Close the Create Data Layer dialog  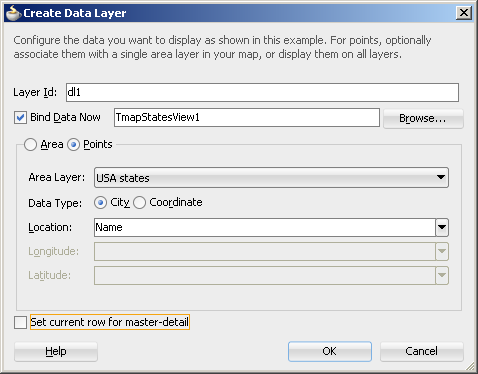464,13
